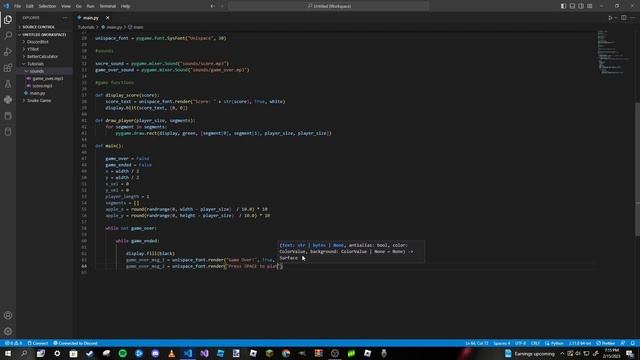Open the Selection menu
This screenshot has width=640, height=360.
[x=47, y=6]
